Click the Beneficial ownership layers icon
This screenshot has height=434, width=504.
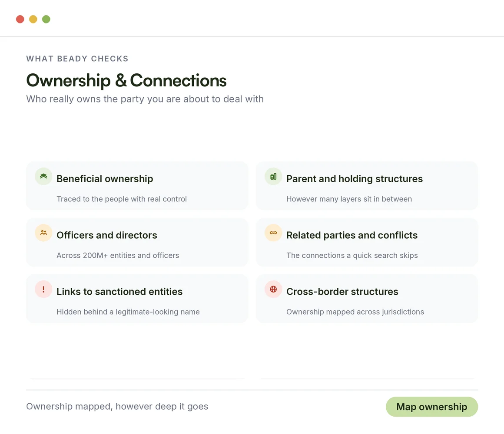[43, 176]
